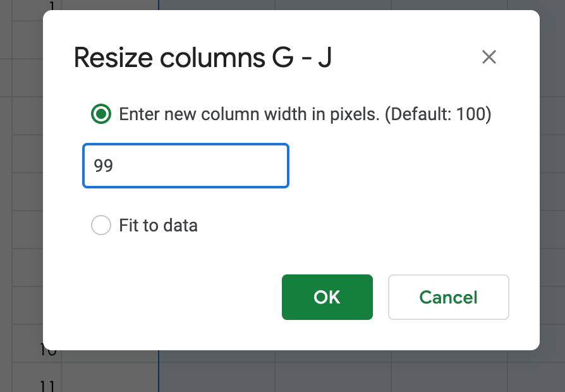This screenshot has width=565, height=392.
Task: Close the Resize columns dialog with X
Action: tap(489, 58)
